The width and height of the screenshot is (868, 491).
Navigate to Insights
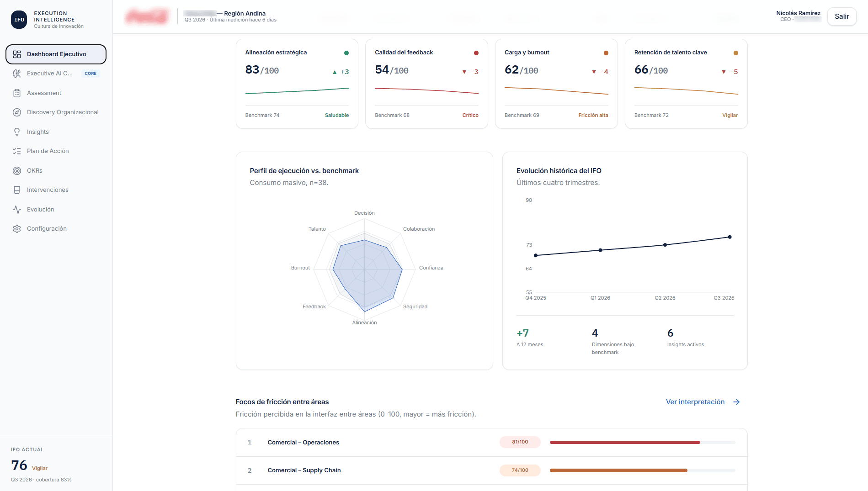tap(56, 132)
